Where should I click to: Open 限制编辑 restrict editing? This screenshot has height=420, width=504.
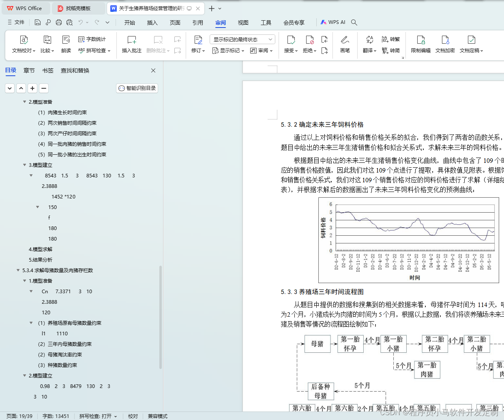pyautogui.click(x=420, y=44)
